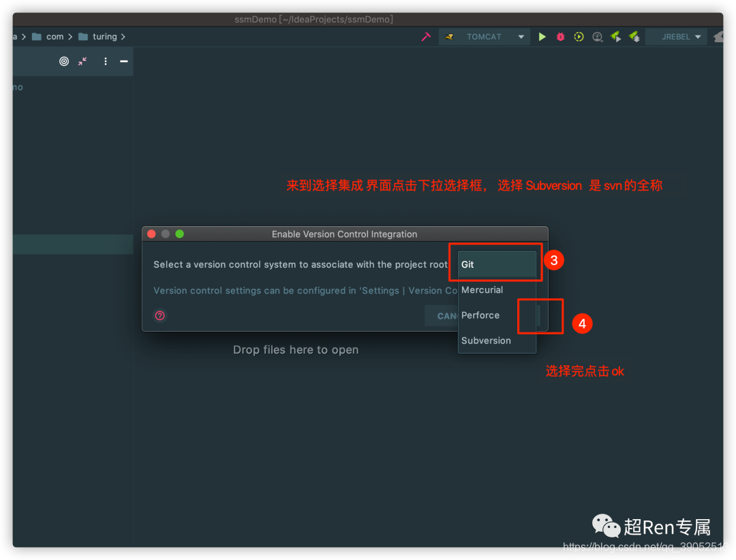Open the TOMCAT run configuration dropdown
The height and width of the screenshot is (560, 736).
tap(485, 37)
